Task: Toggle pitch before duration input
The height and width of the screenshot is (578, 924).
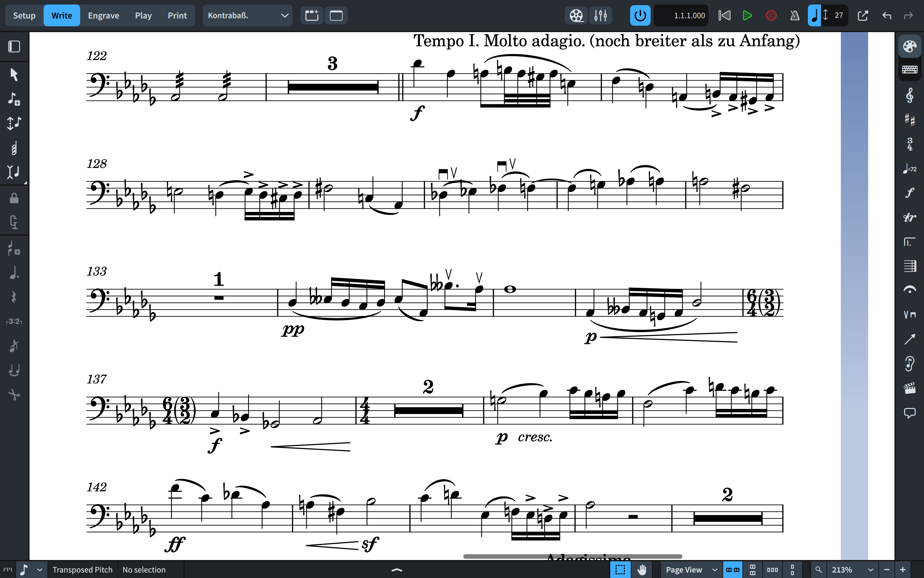Action: [x=14, y=123]
